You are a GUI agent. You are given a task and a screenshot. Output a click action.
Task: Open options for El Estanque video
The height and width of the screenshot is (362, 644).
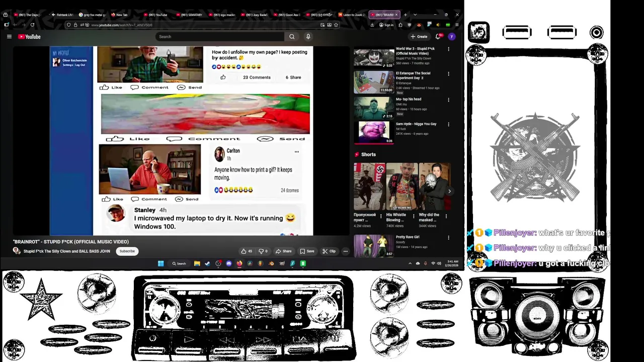(x=448, y=74)
